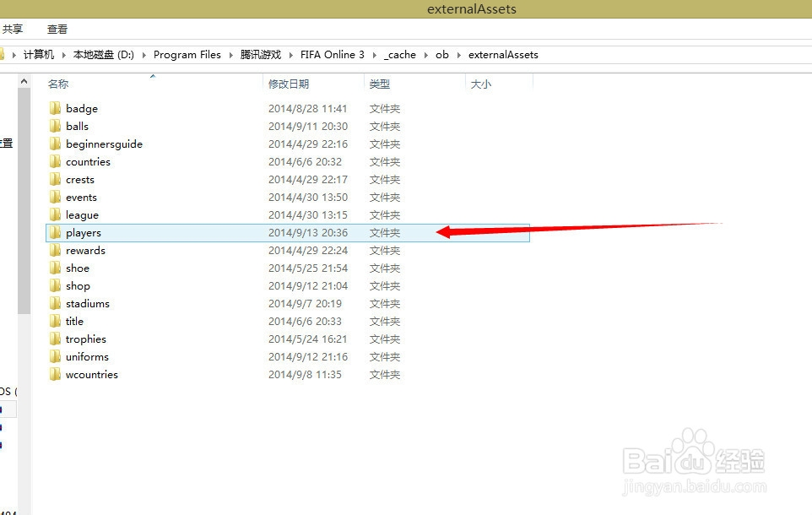This screenshot has width=812, height=515.
Task: Click externalAssets breadcrumb segment
Action: click(503, 54)
